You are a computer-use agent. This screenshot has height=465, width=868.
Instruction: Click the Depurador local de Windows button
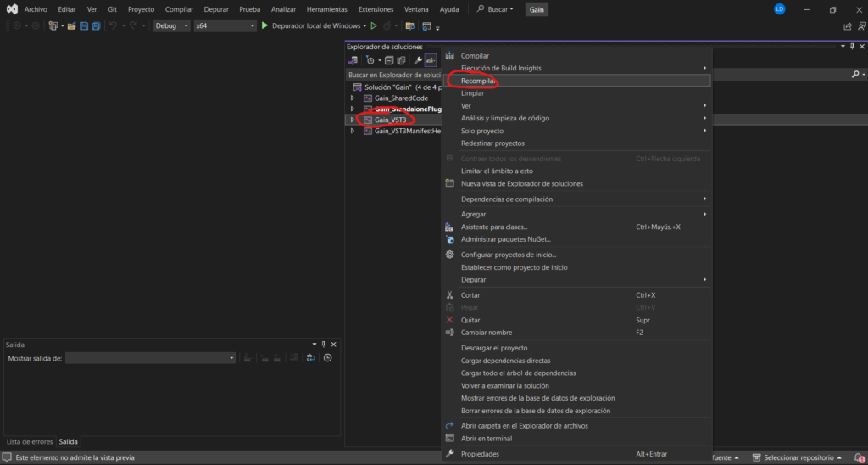[314, 25]
